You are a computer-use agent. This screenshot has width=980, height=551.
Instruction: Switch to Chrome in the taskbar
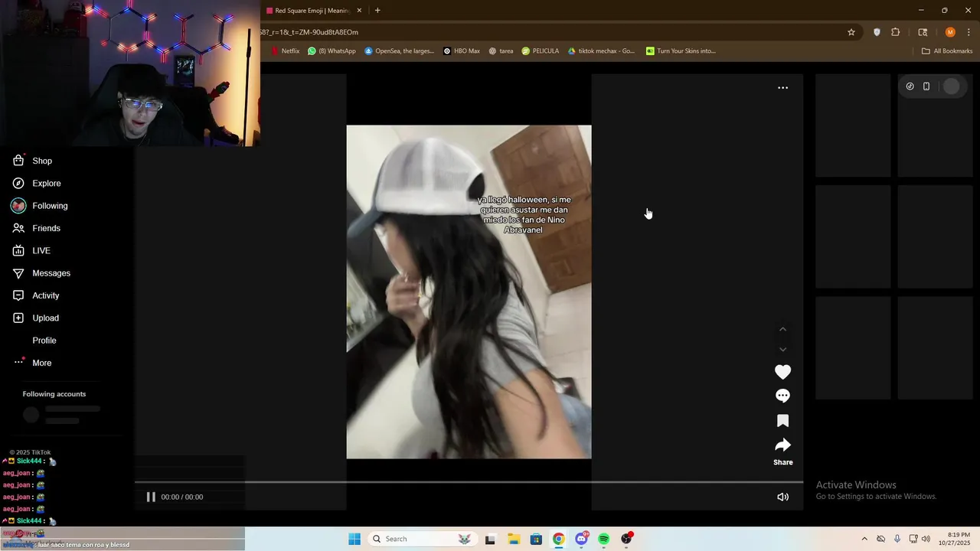click(559, 539)
